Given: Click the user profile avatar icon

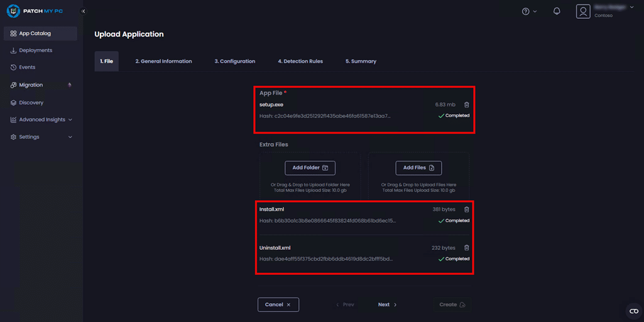Looking at the screenshot, I should [x=583, y=11].
